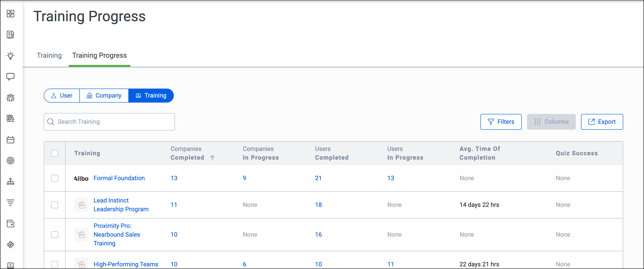Screen dimensions: 644x269
Task: Click the Columns button
Action: (x=551, y=122)
